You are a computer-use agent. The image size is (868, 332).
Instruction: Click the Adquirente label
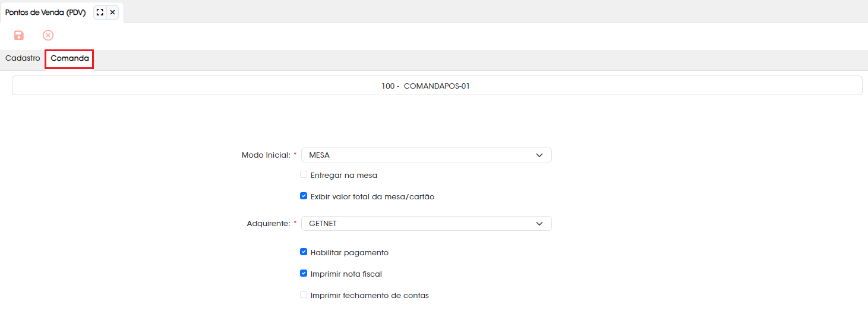point(268,224)
